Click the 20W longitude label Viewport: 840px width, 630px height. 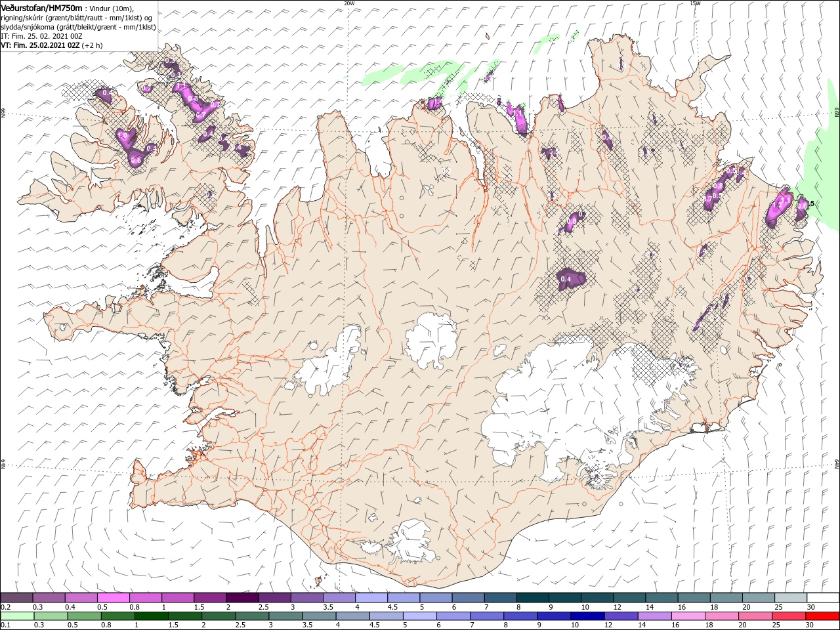tap(349, 3)
